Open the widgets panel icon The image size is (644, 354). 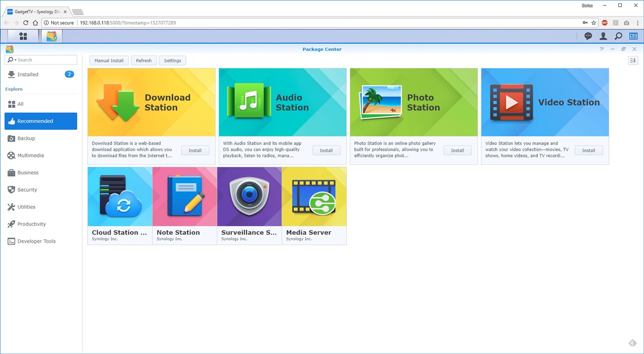(633, 36)
